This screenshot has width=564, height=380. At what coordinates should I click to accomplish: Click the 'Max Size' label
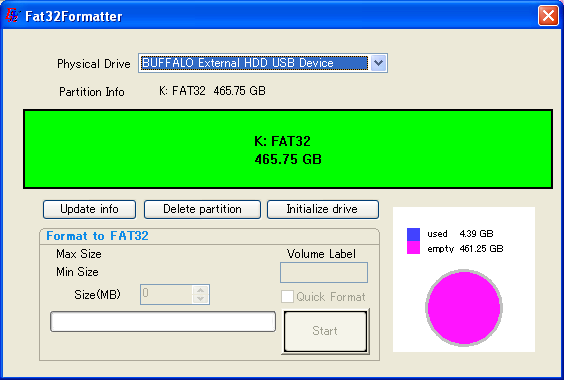pyautogui.click(x=79, y=254)
